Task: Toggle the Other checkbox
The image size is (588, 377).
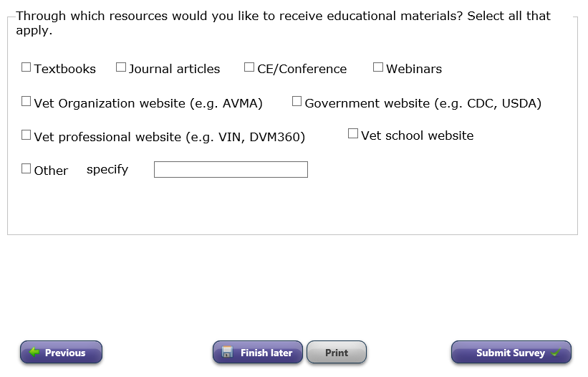Action: [26, 169]
